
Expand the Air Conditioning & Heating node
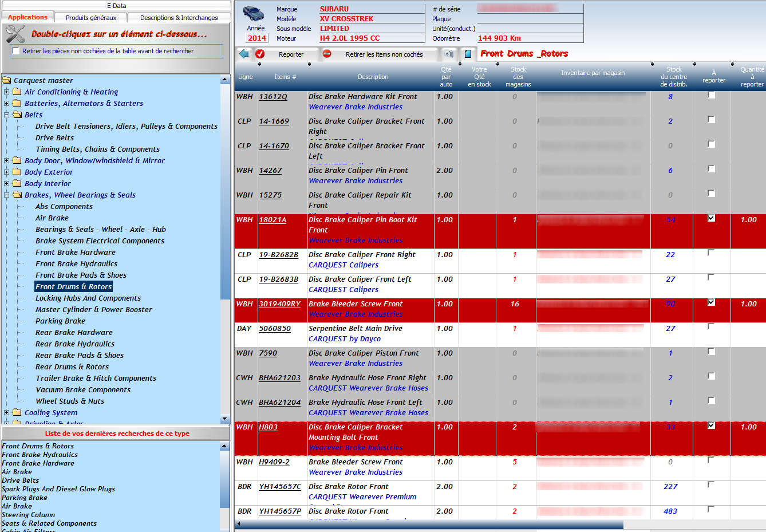pos(7,92)
